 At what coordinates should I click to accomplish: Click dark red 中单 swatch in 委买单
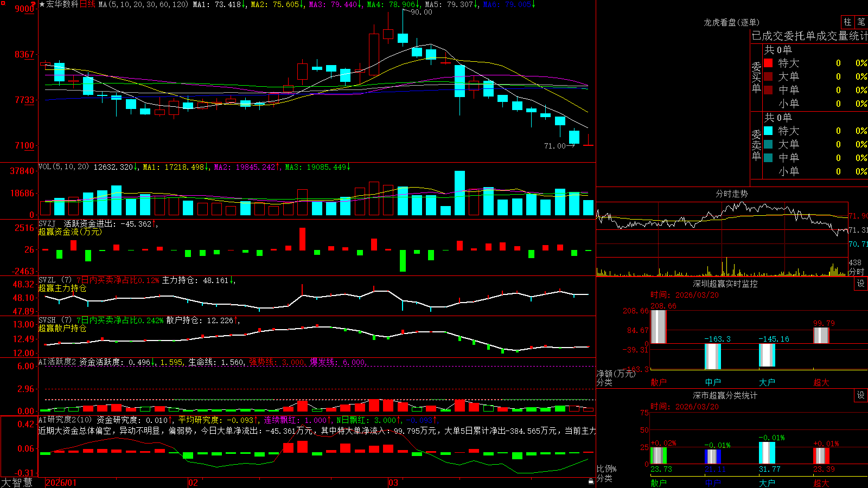pos(768,90)
